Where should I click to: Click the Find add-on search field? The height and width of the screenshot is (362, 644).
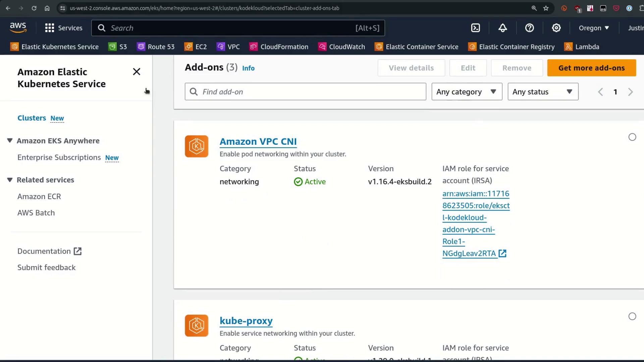pyautogui.click(x=305, y=92)
